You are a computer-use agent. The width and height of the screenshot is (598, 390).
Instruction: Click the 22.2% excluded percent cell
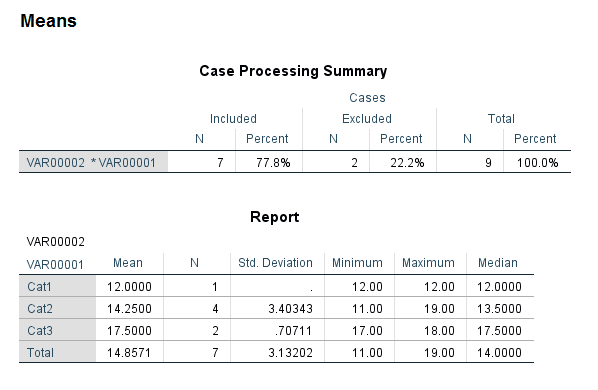point(407,163)
